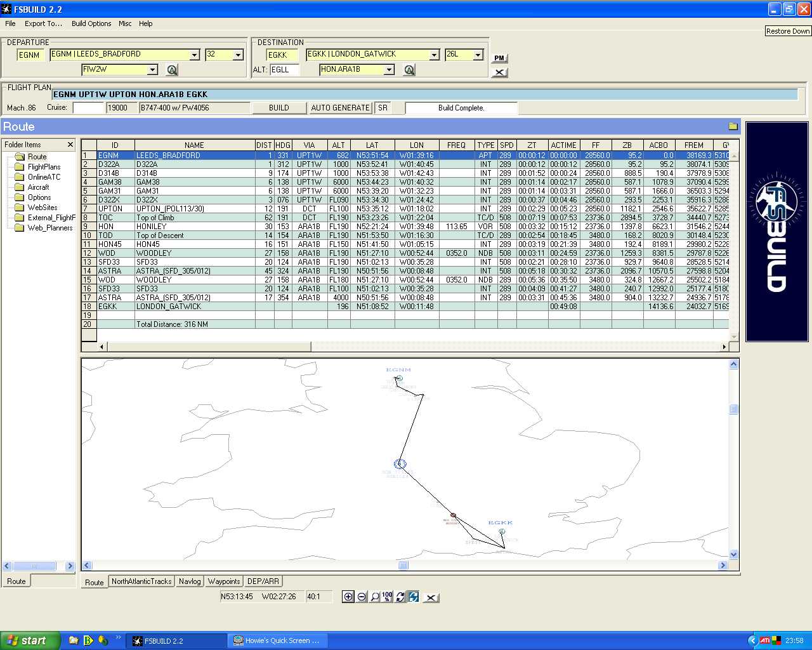Click the Web_Planners folder icon
Image resolution: width=812 pixels, height=650 pixels.
[x=19, y=228]
